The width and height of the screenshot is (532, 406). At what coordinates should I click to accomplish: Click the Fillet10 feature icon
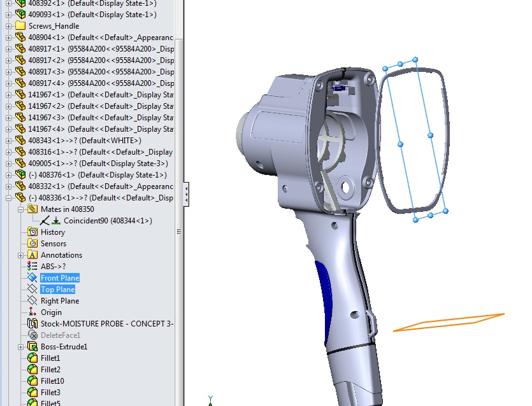(32, 381)
